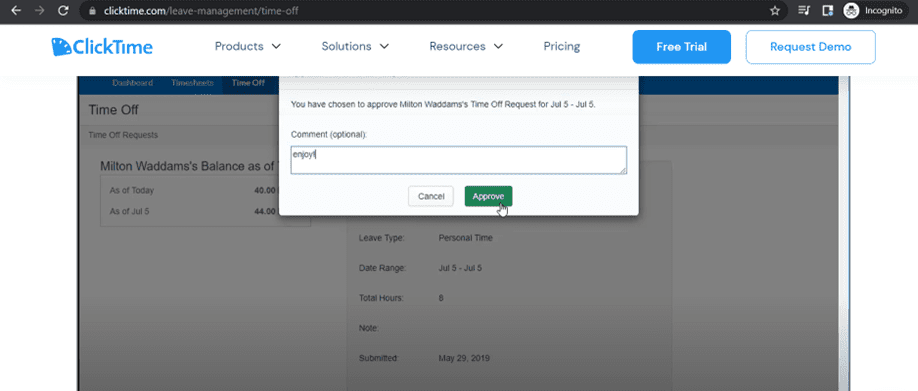
Task: Click into the Comment text box
Action: coord(458,160)
